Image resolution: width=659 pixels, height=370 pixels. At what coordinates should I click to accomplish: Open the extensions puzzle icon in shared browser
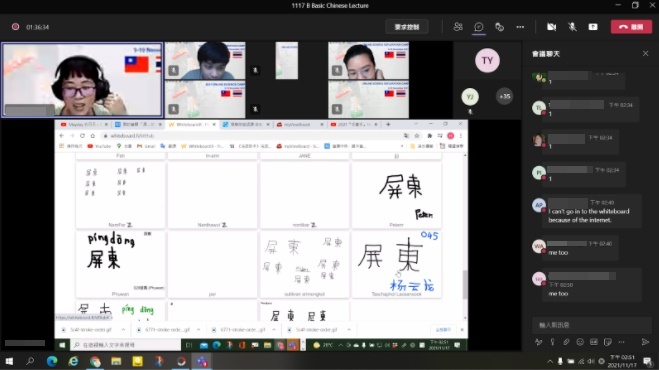pos(430,136)
